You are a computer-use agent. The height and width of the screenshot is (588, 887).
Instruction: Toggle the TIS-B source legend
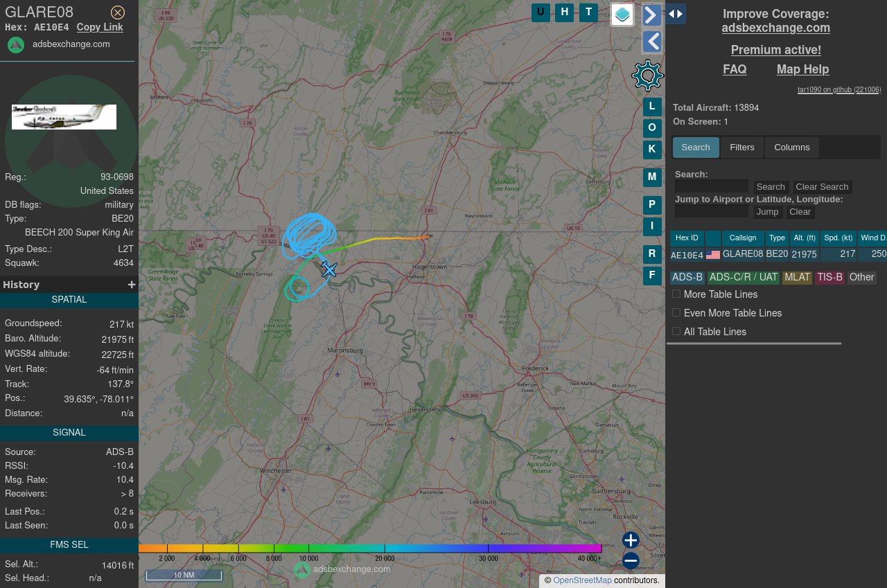[829, 278]
